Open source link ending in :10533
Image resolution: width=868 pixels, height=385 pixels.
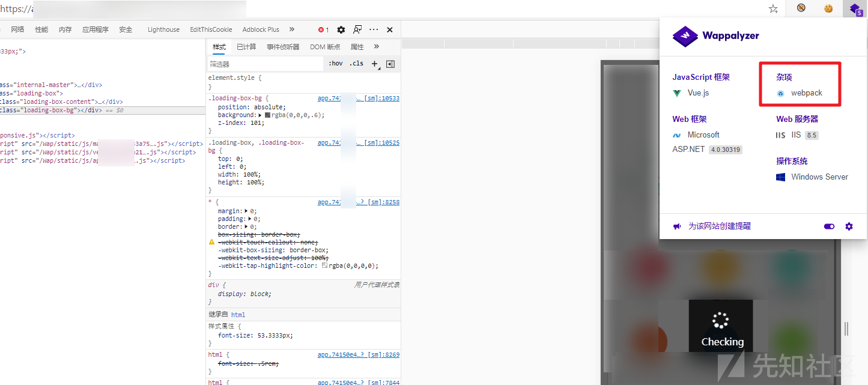coord(359,99)
